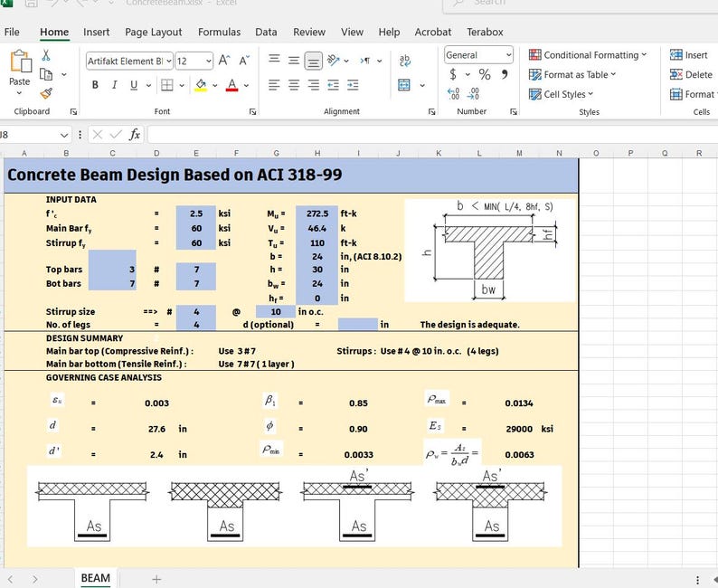This screenshot has height=588, width=718.
Task: Open Font dialog launcher
Action: click(x=252, y=112)
